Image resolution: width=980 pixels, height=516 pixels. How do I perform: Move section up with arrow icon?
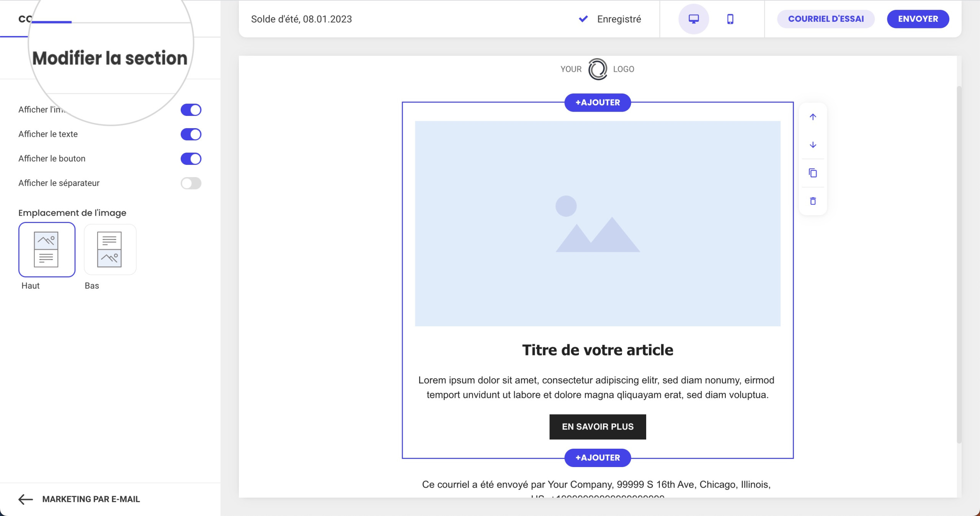pos(813,117)
